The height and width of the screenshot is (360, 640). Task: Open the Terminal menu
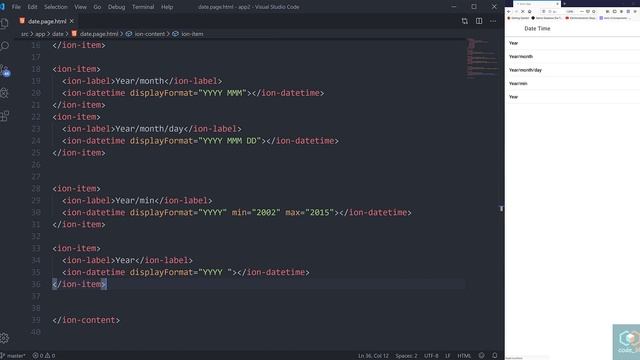pyautogui.click(x=143, y=7)
